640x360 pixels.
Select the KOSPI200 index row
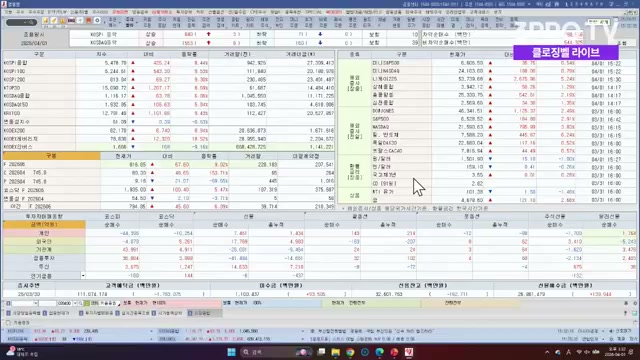(x=169, y=80)
